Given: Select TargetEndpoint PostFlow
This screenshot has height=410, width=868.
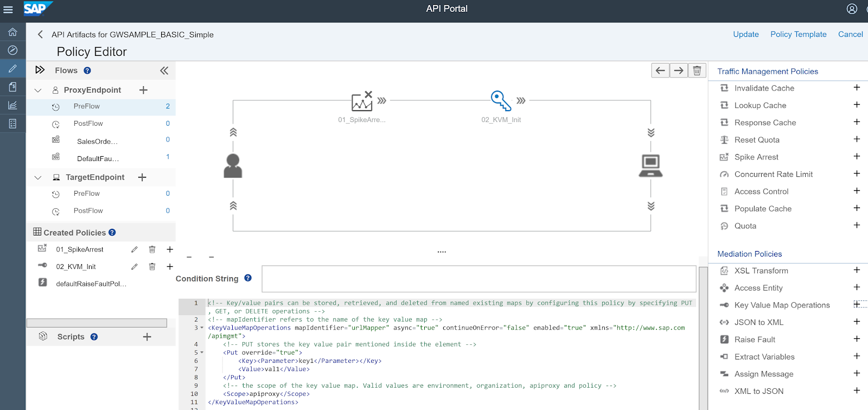Looking at the screenshot, I should pyautogui.click(x=101, y=211).
